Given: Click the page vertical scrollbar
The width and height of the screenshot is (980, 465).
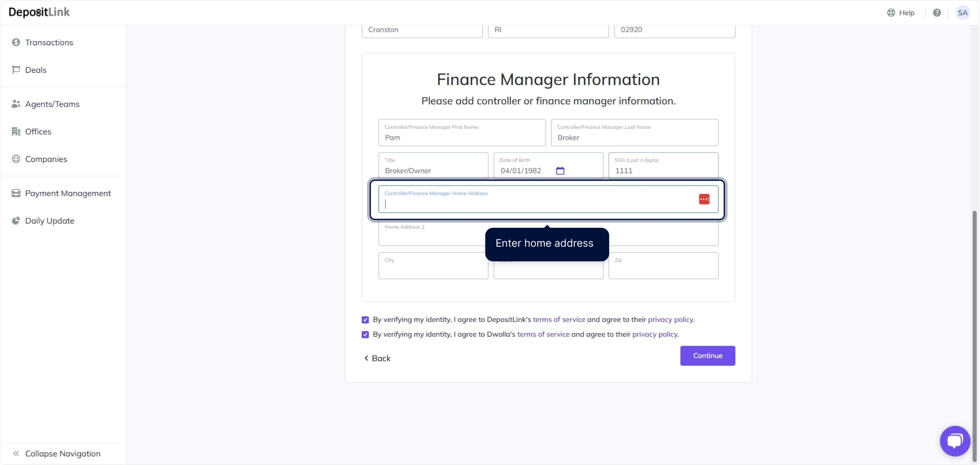Looking at the screenshot, I should pyautogui.click(x=974, y=336).
